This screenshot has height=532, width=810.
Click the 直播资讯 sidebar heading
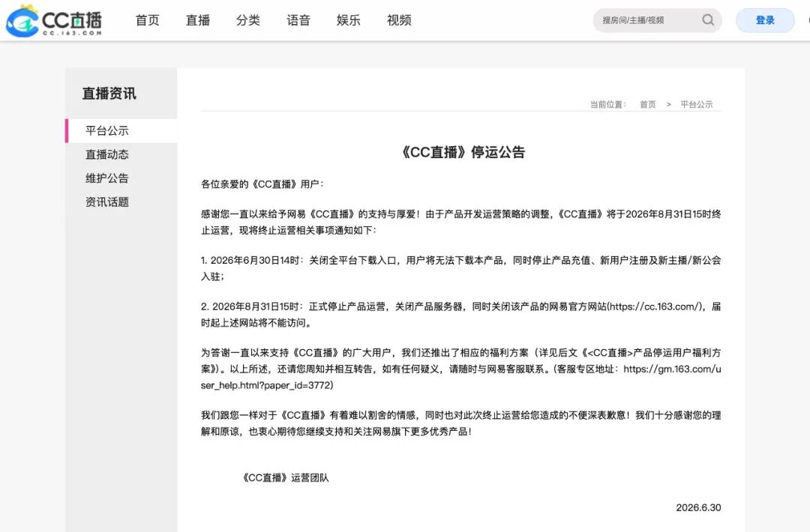[109, 94]
